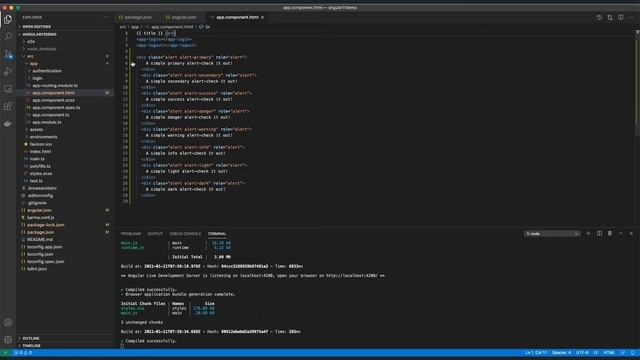Open editor more actions ellipsis
The image size is (640, 360).
click(631, 18)
